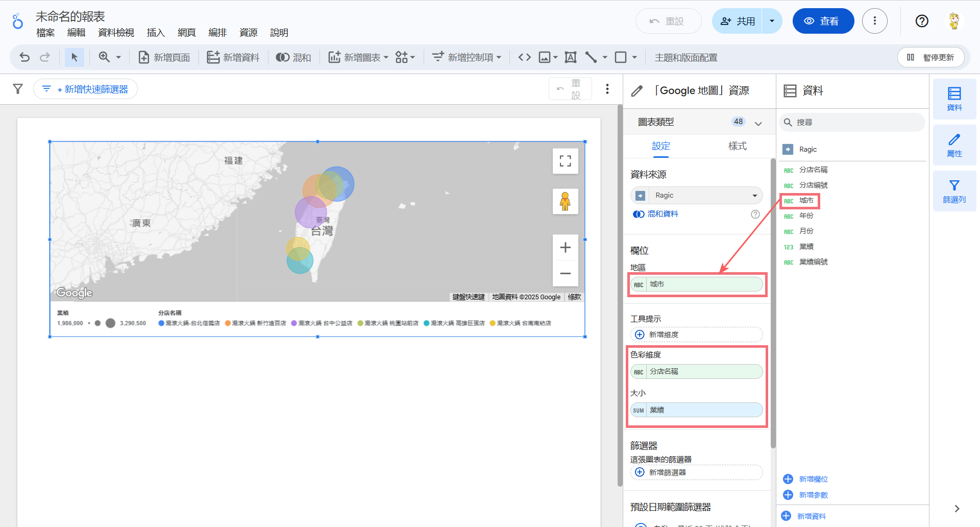
Task: Click the Street View pegman icon
Action: (565, 201)
